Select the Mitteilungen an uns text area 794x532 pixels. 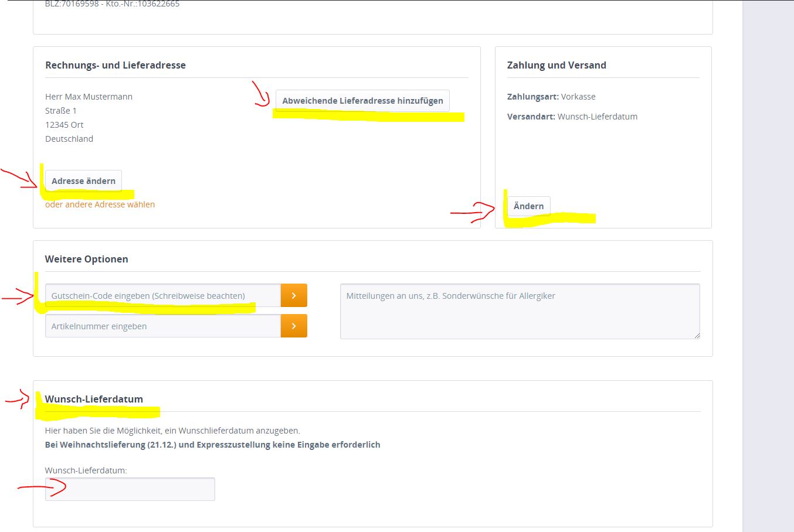pos(519,311)
